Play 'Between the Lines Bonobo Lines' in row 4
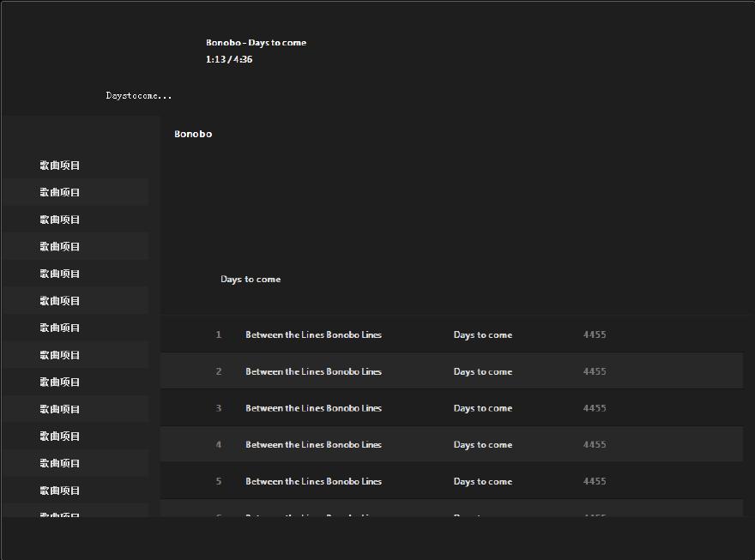 tap(313, 444)
